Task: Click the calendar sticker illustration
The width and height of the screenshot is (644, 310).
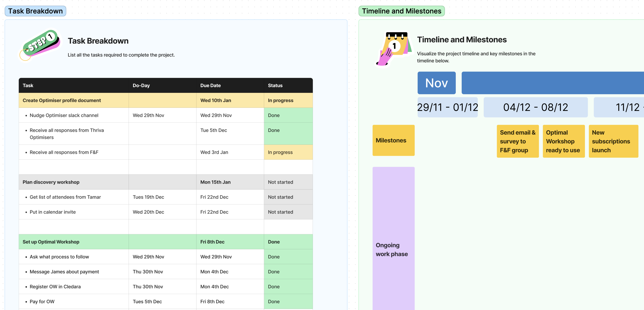Action: tap(394, 48)
